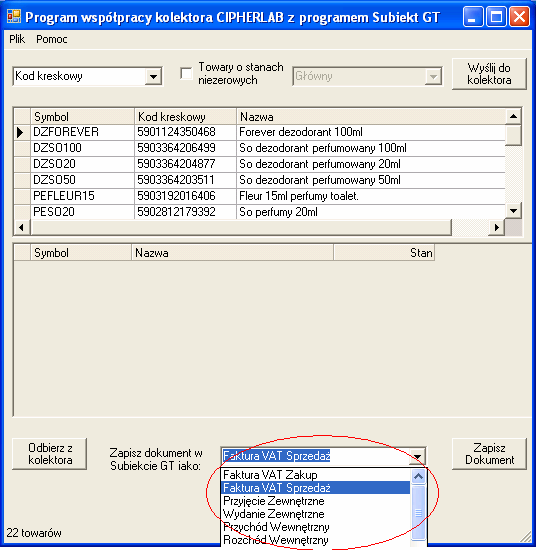Click the row selector arrow for DZFOREVER
The height and width of the screenshot is (550, 537).
[x=22, y=132]
